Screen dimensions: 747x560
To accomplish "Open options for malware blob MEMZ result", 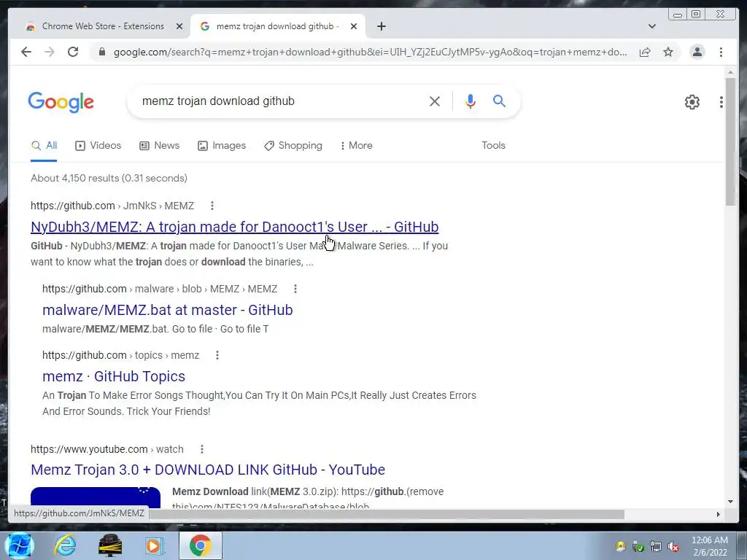I will pos(295,289).
